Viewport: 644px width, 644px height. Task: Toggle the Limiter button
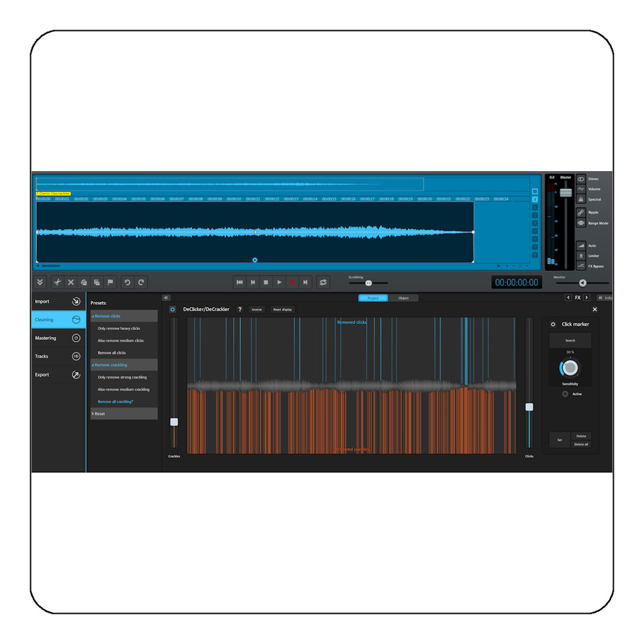pyautogui.click(x=581, y=256)
